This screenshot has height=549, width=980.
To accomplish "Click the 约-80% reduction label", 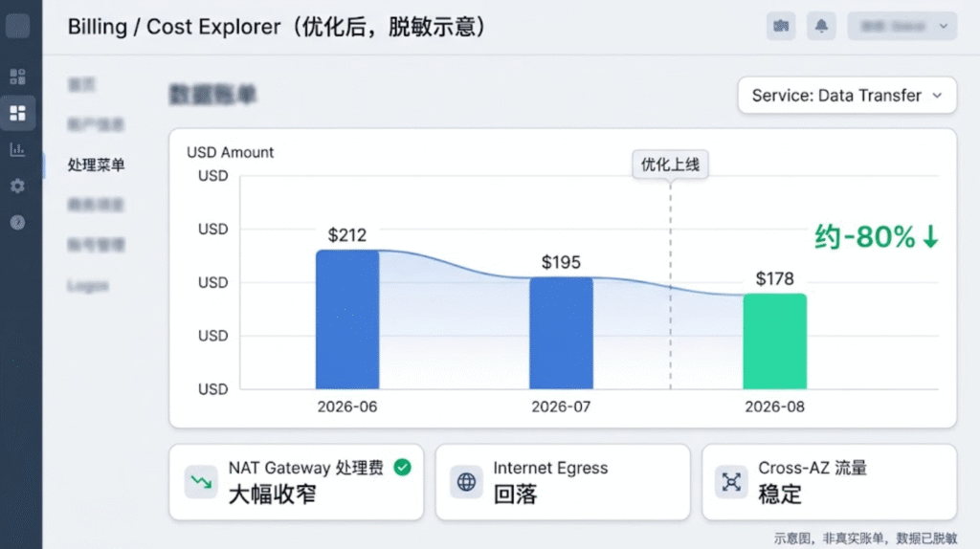I will 877,236.
